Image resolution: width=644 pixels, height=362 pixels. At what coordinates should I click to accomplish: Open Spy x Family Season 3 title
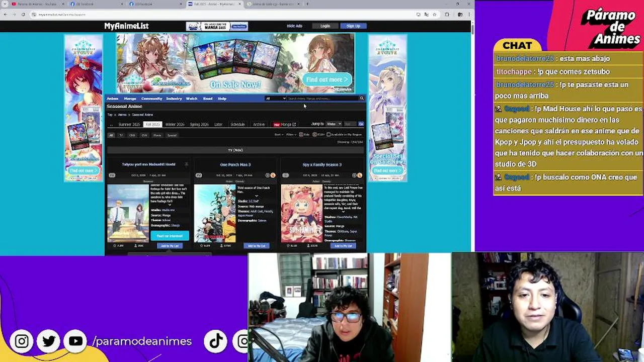point(322,164)
